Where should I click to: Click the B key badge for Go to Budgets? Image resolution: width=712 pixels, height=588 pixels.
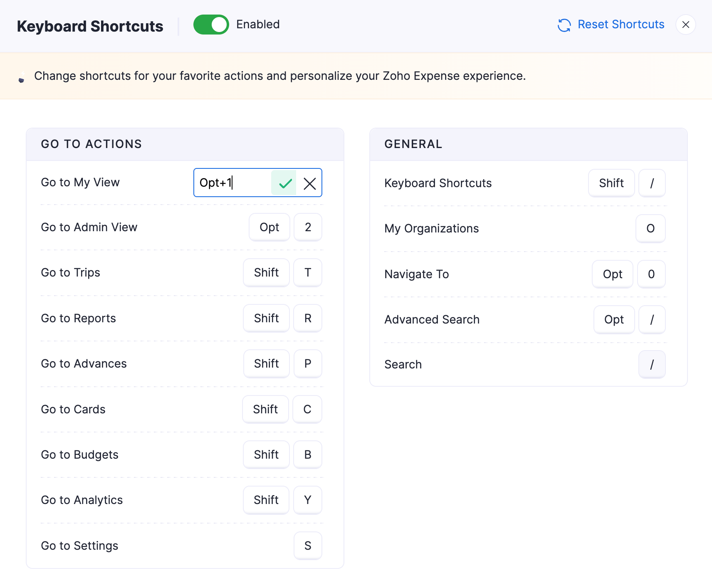pyautogui.click(x=308, y=455)
